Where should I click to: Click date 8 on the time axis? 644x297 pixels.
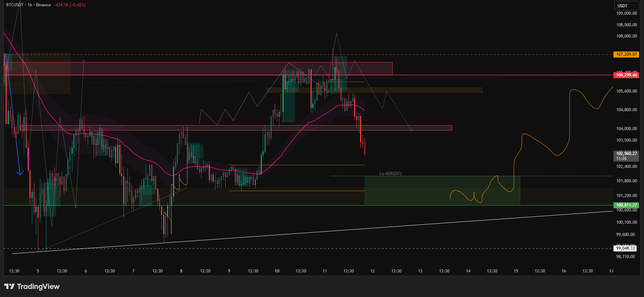[181, 271]
